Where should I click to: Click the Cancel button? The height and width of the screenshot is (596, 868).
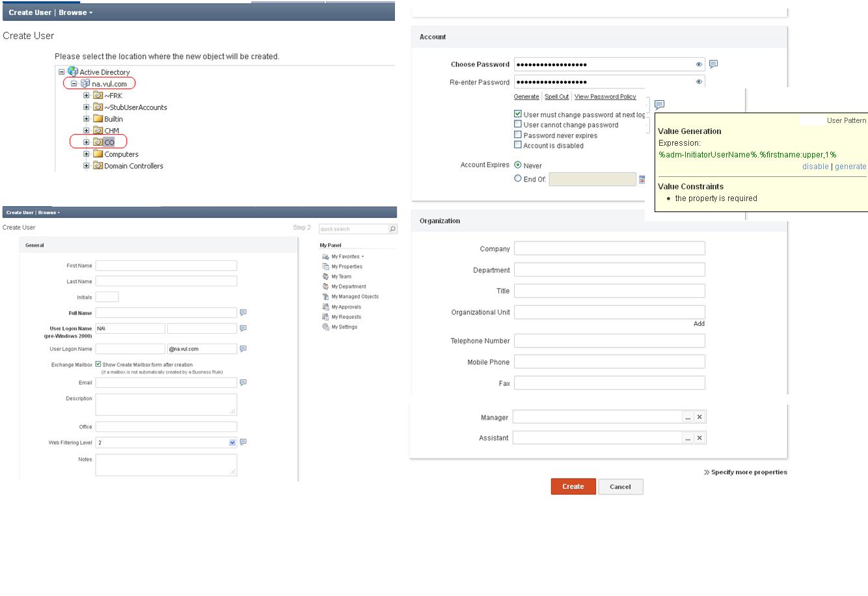point(621,487)
